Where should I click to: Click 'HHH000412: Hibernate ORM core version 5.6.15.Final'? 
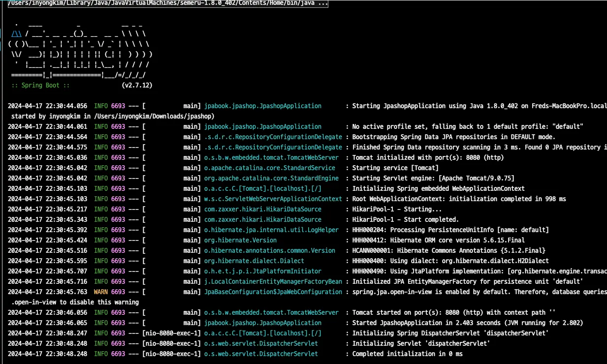point(438,240)
